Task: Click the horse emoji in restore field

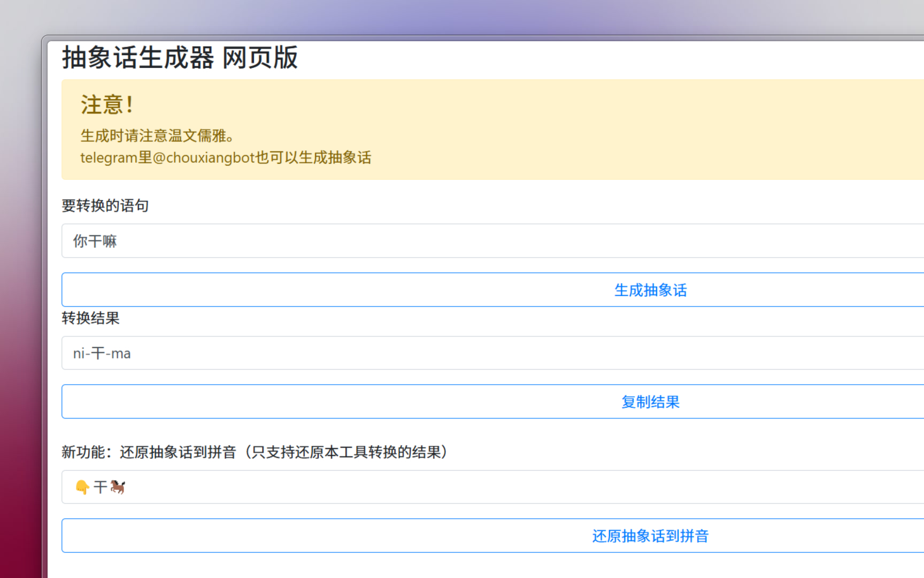Action: point(118,487)
